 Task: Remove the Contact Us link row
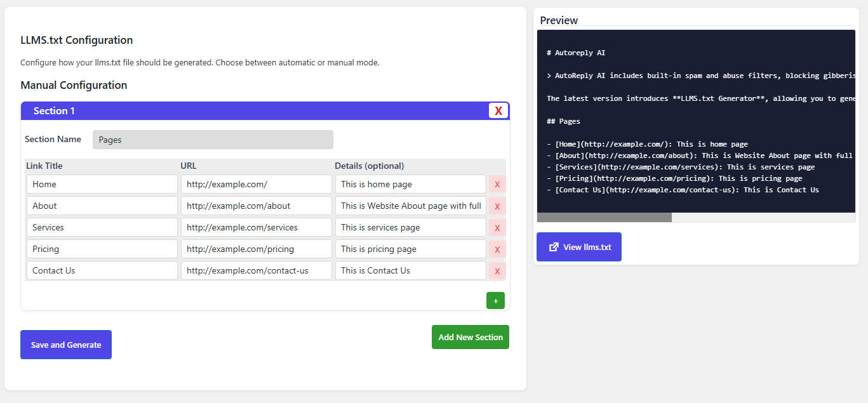(x=497, y=271)
